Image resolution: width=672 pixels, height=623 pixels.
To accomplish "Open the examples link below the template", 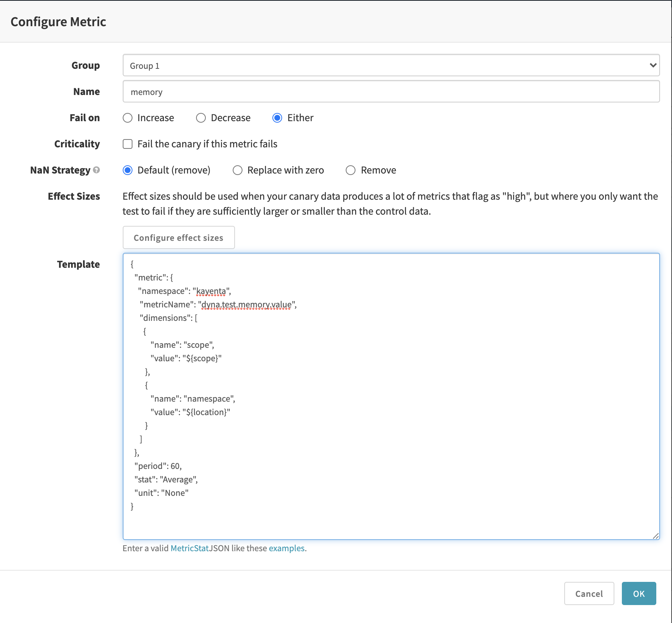I will pyautogui.click(x=287, y=548).
